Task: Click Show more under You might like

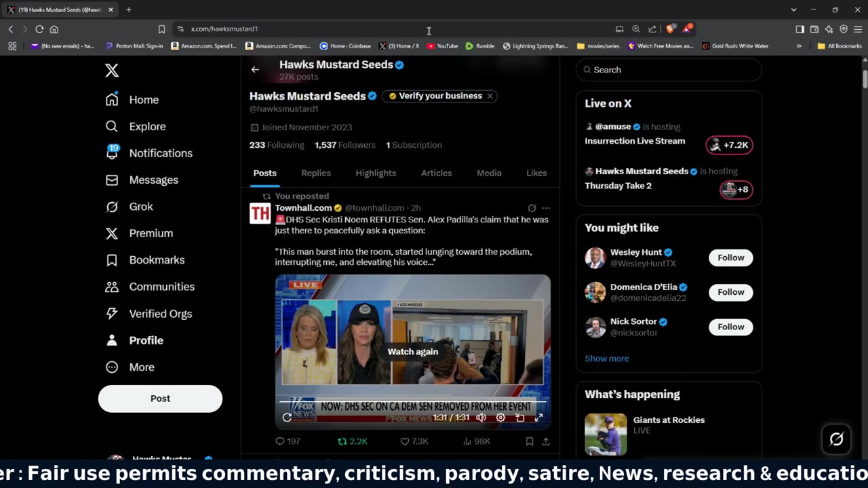Action: (607, 359)
